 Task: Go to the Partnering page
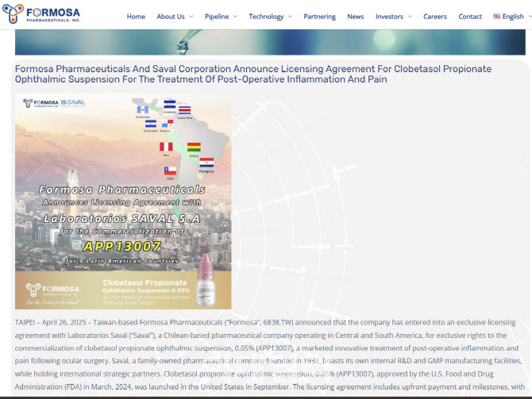pyautogui.click(x=319, y=17)
